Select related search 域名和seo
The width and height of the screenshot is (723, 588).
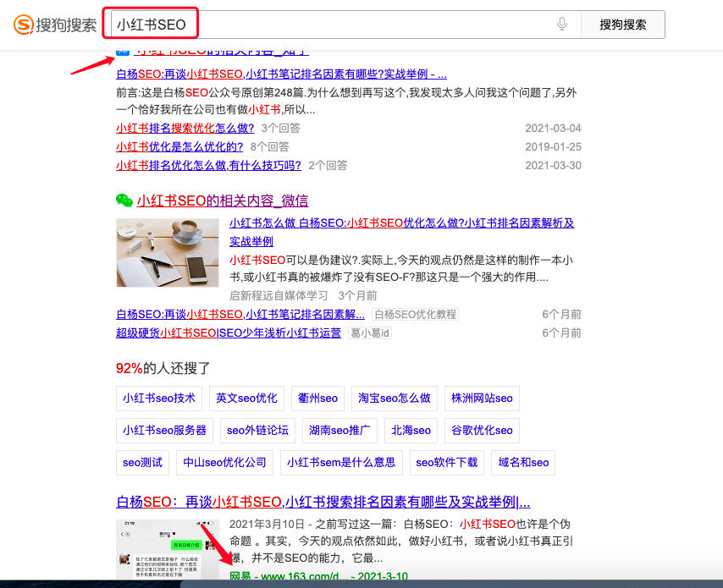click(523, 463)
